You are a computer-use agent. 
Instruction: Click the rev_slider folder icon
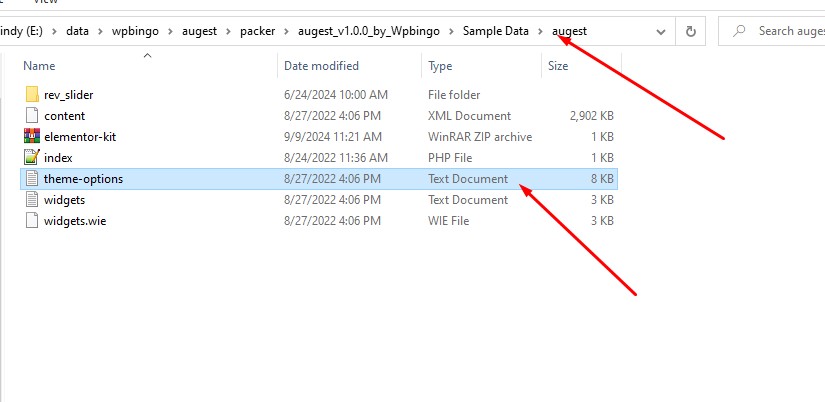[31, 94]
